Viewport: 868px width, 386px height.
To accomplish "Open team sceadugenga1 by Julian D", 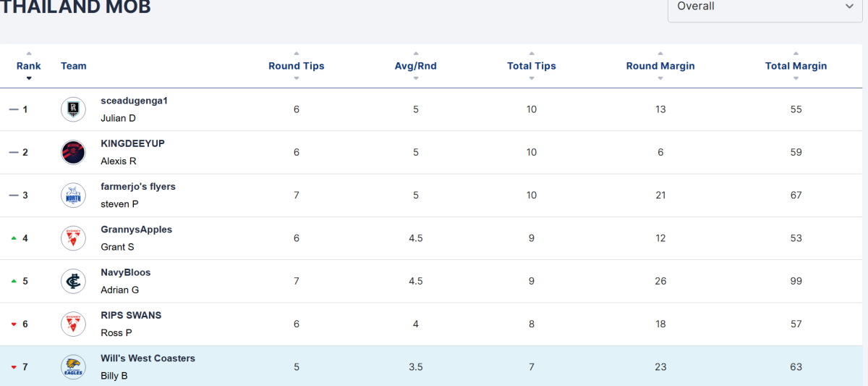I will [x=135, y=101].
